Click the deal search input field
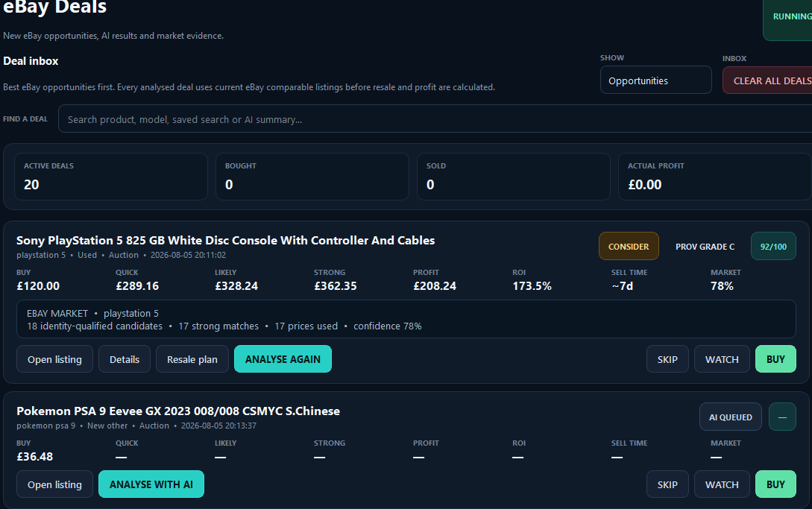This screenshot has height=509, width=812. pos(435,118)
